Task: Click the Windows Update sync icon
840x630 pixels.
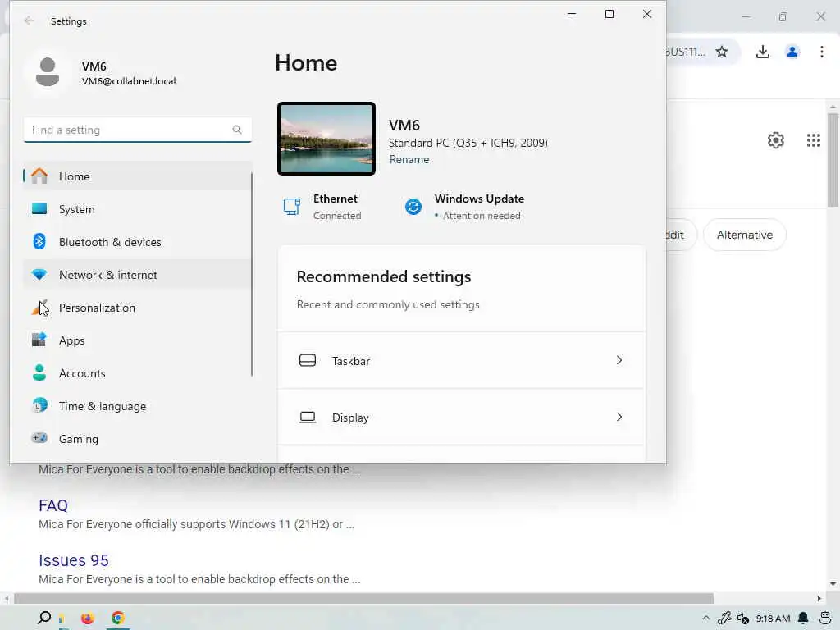Action: (413, 206)
